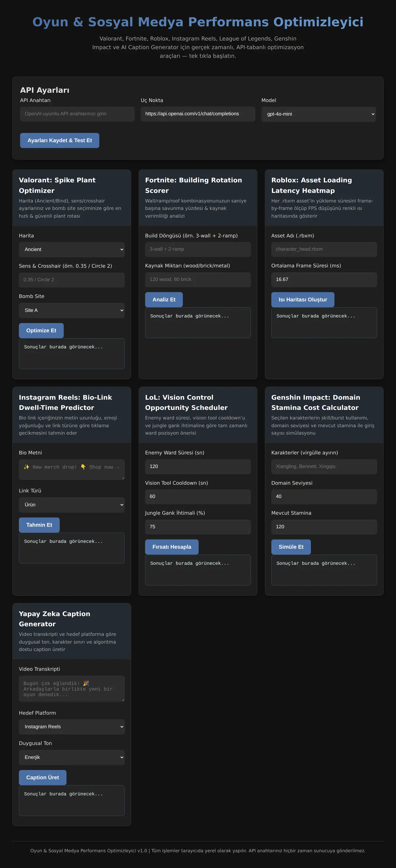This screenshot has height=868, width=396.
Task: Start simulation with Simüle Et button
Action: (291, 547)
